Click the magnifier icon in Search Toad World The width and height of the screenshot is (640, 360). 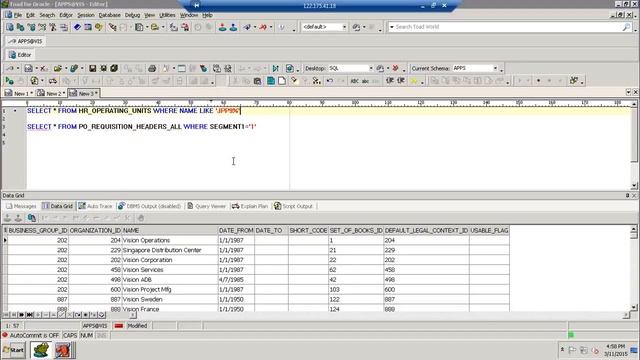pos(627,27)
